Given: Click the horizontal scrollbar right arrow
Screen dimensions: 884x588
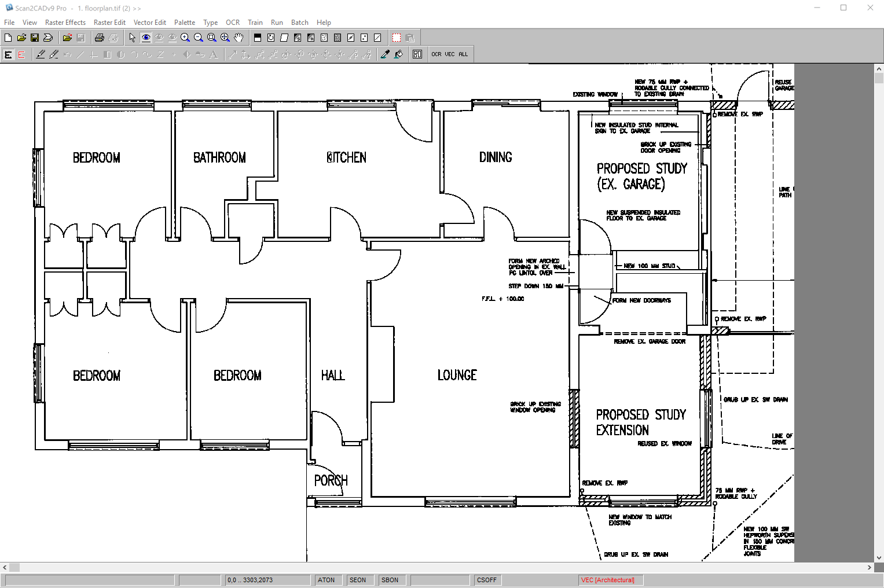Looking at the screenshot, I should [x=868, y=567].
